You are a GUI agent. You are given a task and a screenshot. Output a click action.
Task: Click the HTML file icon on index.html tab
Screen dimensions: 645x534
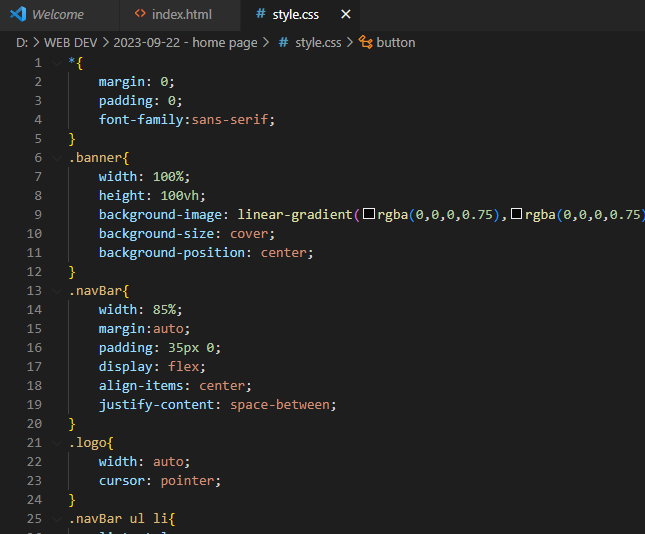click(140, 14)
